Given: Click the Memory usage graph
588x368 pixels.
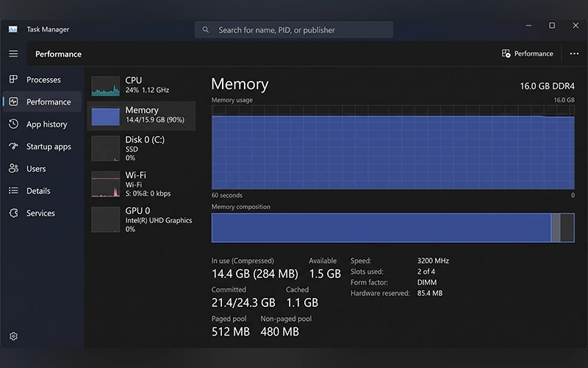Looking at the screenshot, I should pos(392,147).
